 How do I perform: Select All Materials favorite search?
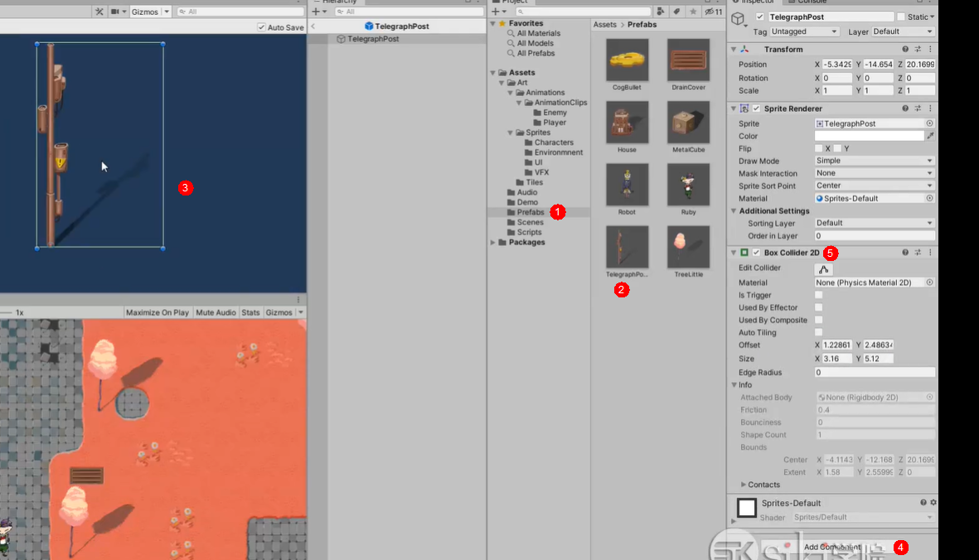[538, 33]
